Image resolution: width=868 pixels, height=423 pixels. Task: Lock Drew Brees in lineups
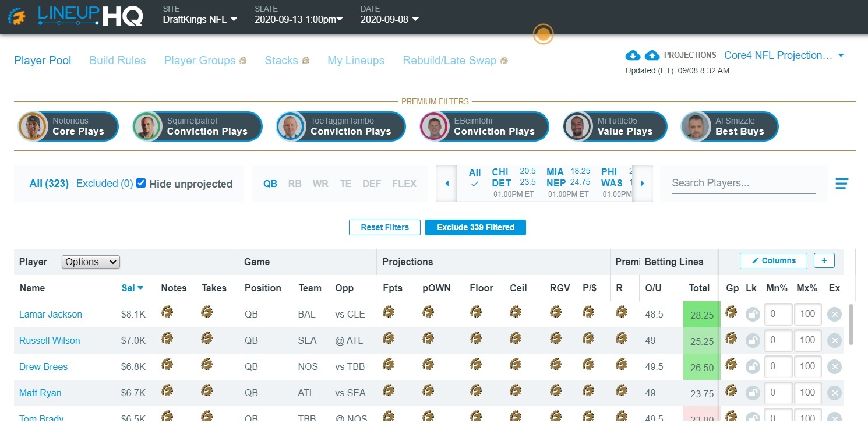coord(753,367)
